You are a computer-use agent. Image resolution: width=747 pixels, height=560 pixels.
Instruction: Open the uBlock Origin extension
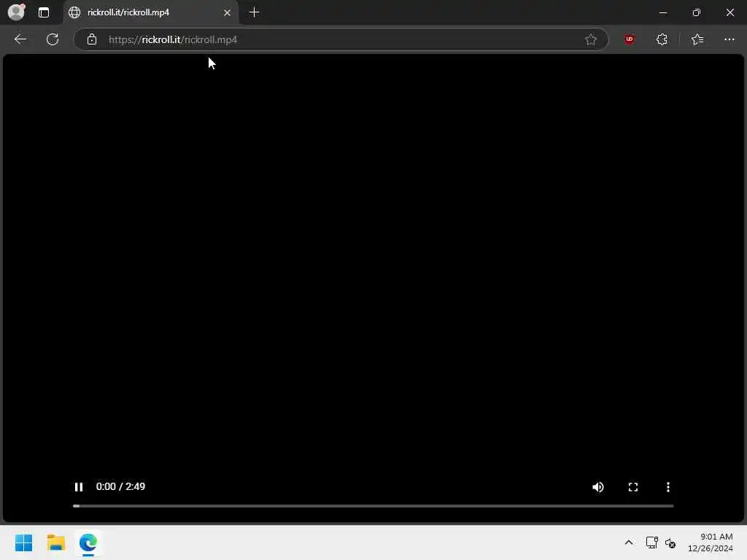tap(630, 39)
